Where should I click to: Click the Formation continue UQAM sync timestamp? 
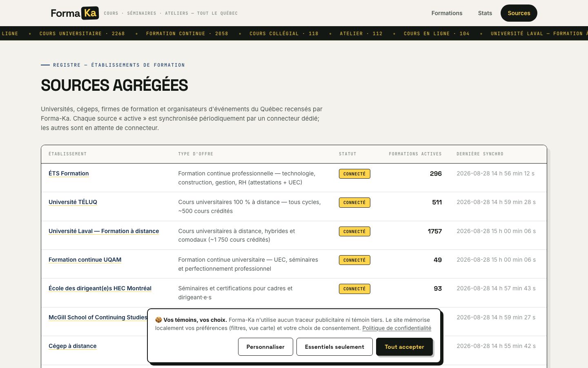point(496,260)
